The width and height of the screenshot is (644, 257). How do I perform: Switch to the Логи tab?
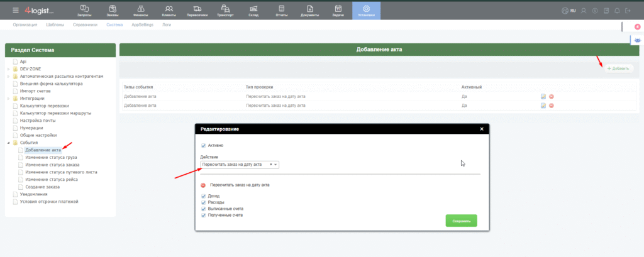coord(166,25)
